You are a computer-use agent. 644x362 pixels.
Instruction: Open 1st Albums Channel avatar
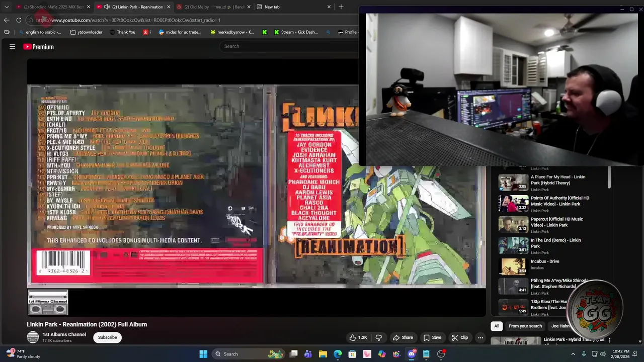pyautogui.click(x=33, y=337)
